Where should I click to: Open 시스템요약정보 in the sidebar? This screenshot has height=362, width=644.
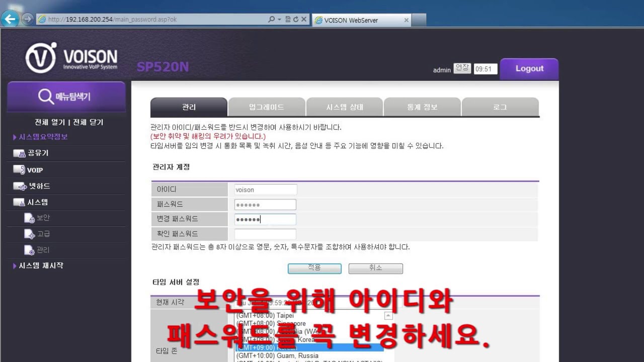pos(43,137)
